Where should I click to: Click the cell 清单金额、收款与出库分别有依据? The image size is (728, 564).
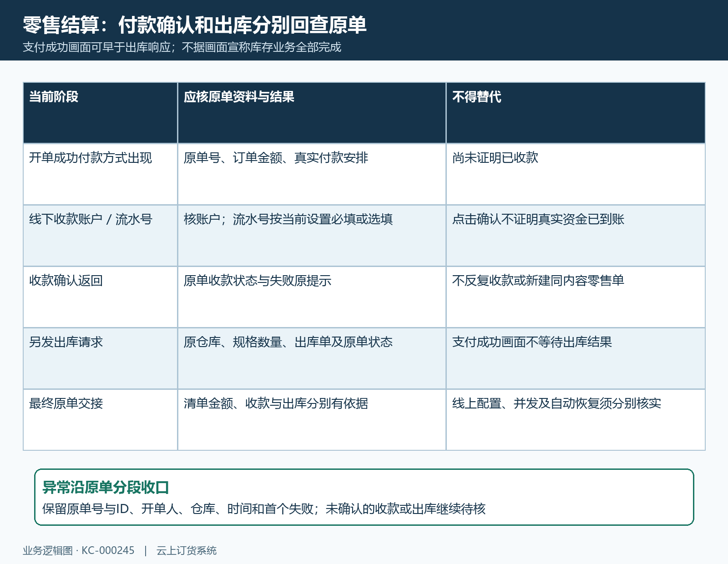[x=312, y=420]
